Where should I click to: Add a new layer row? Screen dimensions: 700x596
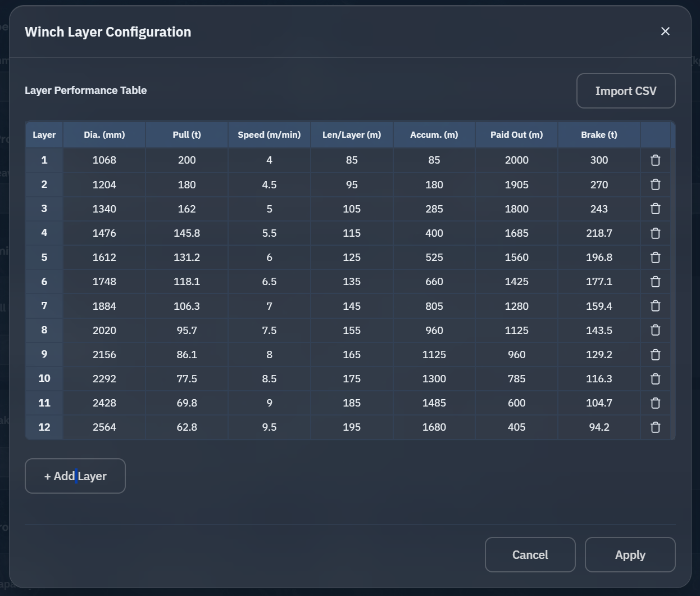(75, 476)
